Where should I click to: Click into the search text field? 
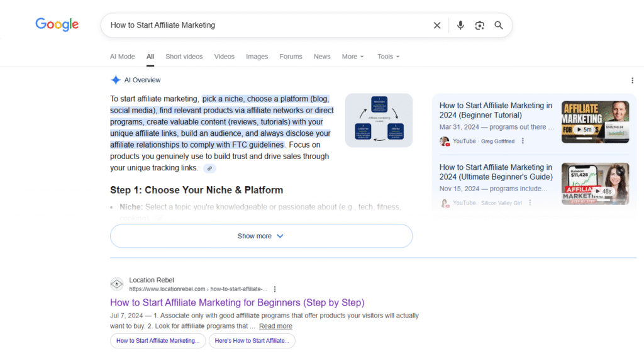[264, 25]
